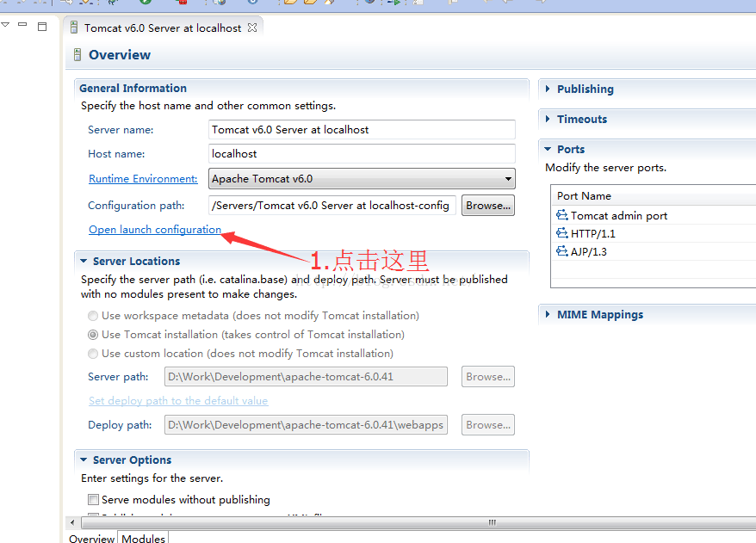Enable Serve modules without publishing
Viewport: 756px width, 543px height.
tap(93, 500)
